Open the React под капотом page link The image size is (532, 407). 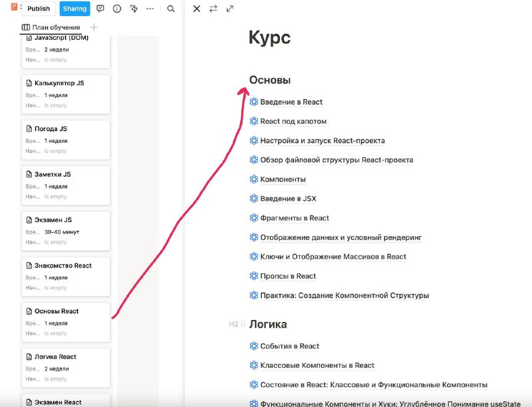pyautogui.click(x=293, y=121)
